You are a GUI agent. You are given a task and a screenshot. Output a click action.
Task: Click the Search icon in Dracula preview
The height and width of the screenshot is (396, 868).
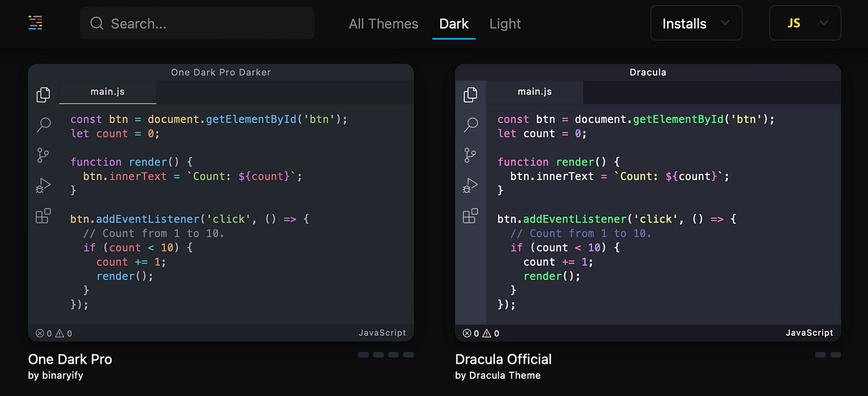click(471, 125)
